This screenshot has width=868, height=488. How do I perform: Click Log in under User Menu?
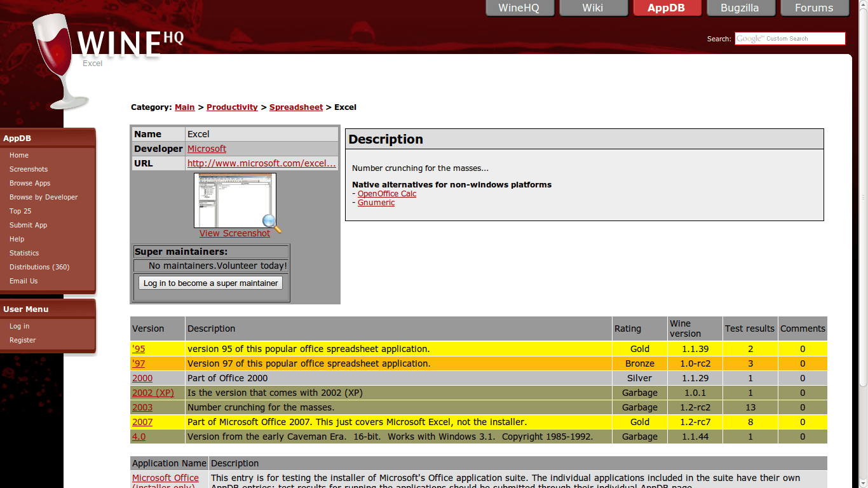tap(19, 326)
